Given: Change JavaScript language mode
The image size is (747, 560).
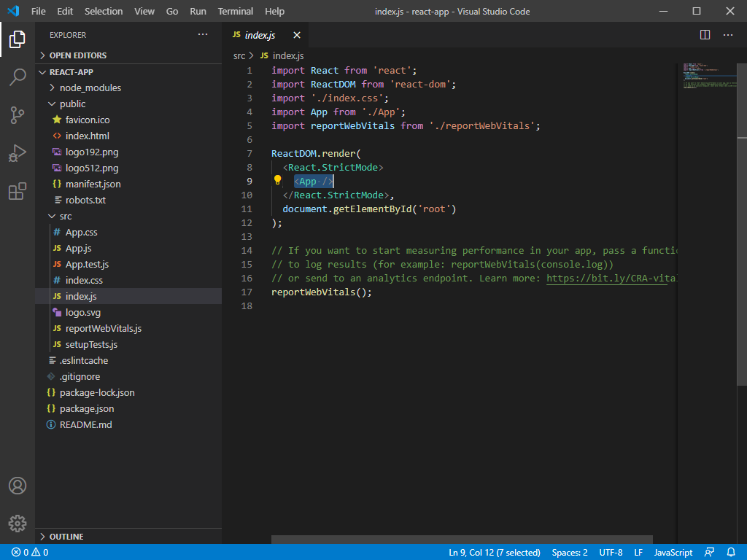Looking at the screenshot, I should point(673,553).
